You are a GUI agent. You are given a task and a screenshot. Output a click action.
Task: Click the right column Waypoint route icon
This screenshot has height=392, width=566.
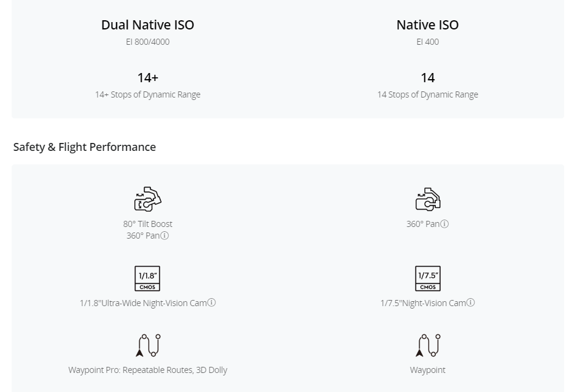[428, 345]
